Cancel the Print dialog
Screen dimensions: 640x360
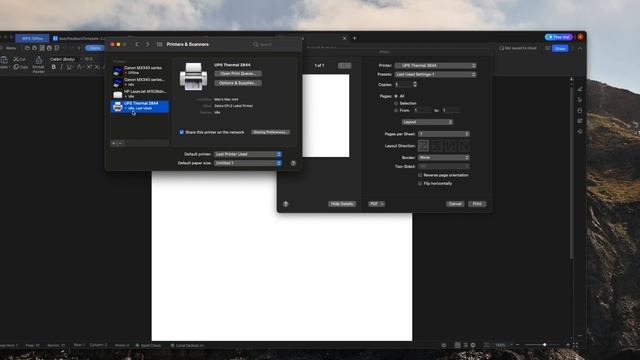coord(455,204)
